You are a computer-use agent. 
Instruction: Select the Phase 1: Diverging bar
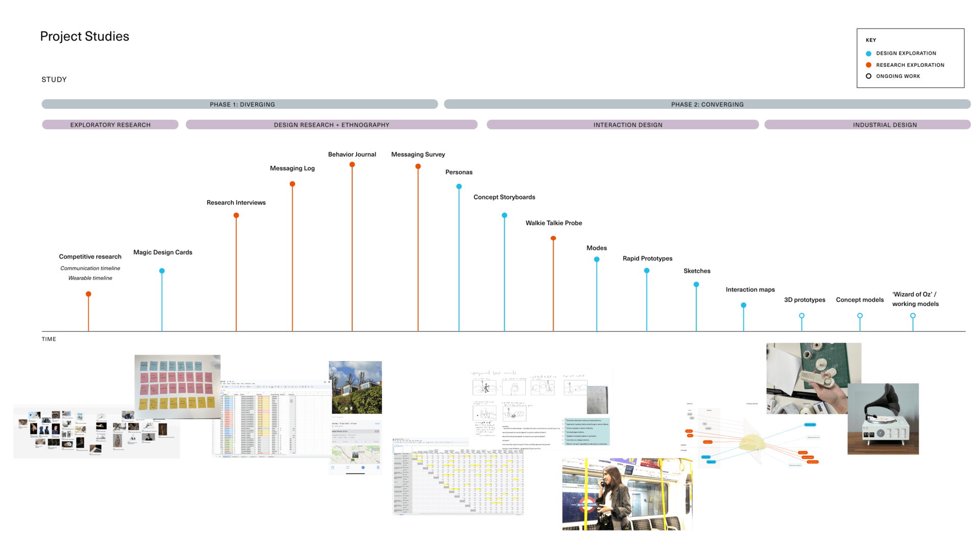click(x=240, y=104)
